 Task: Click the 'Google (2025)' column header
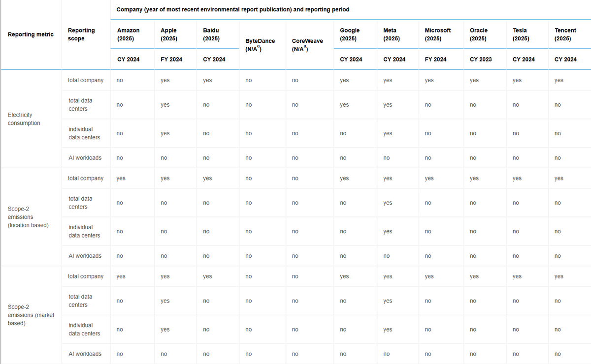click(x=350, y=34)
